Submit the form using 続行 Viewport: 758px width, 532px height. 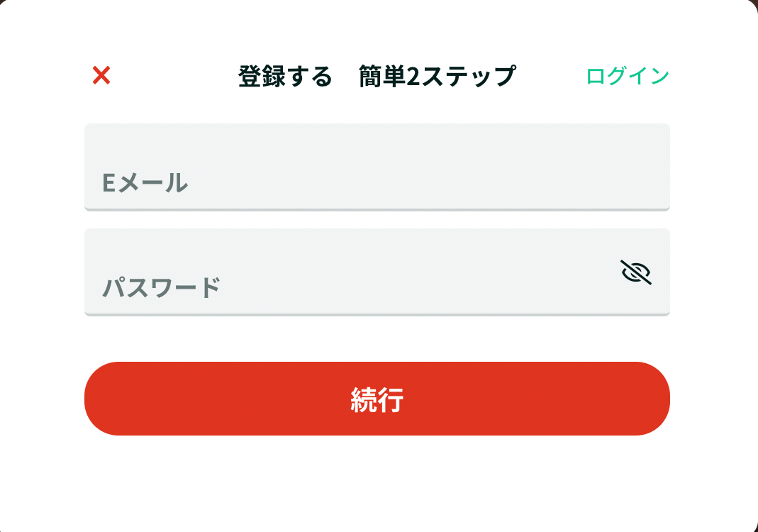(x=377, y=399)
